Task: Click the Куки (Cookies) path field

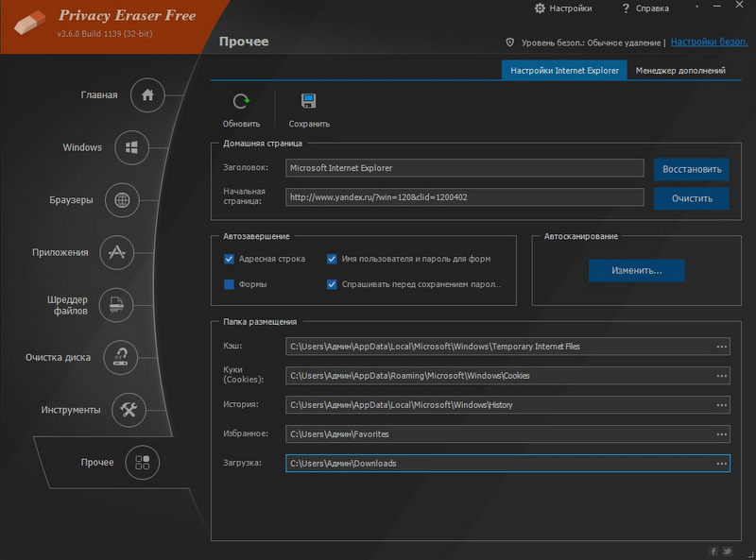Action: (507, 376)
